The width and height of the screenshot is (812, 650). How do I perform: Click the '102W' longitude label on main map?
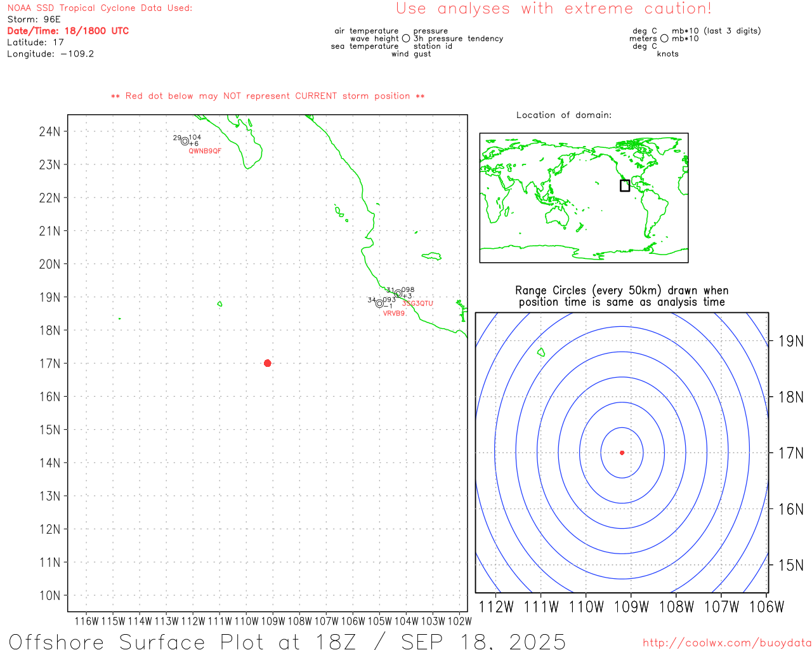point(460,621)
